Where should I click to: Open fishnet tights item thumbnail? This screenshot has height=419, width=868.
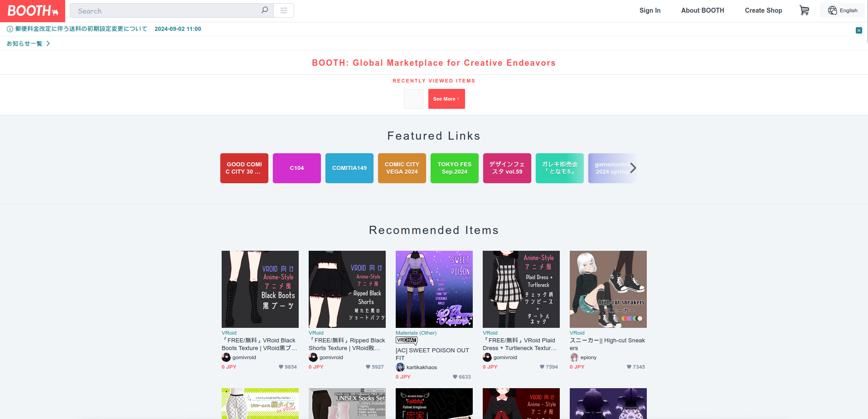pos(260,404)
